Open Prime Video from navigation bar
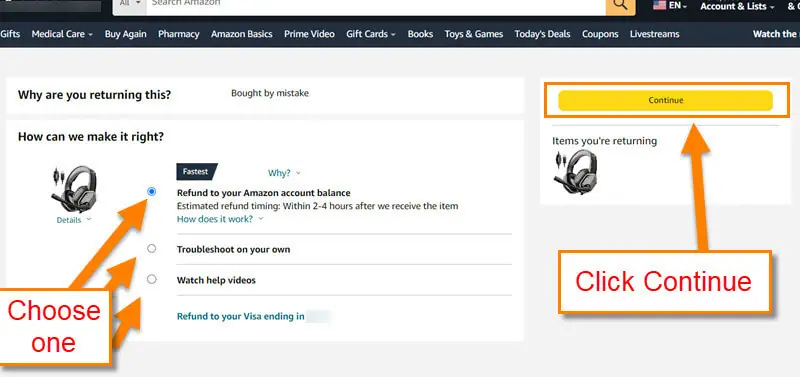This screenshot has height=377, width=800. click(x=309, y=34)
